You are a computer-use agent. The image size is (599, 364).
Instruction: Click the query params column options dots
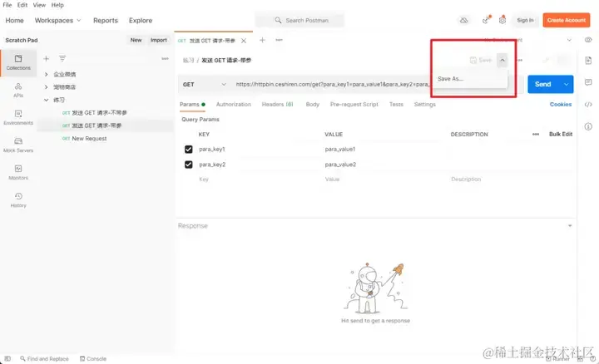(x=536, y=135)
